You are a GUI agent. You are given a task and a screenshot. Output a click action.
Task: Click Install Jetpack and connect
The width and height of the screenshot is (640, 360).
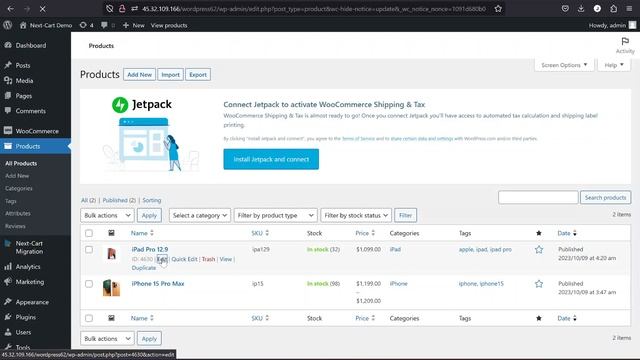pos(271,159)
